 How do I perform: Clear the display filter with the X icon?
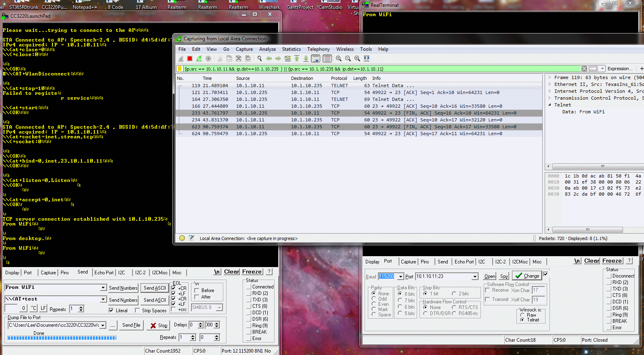click(584, 69)
